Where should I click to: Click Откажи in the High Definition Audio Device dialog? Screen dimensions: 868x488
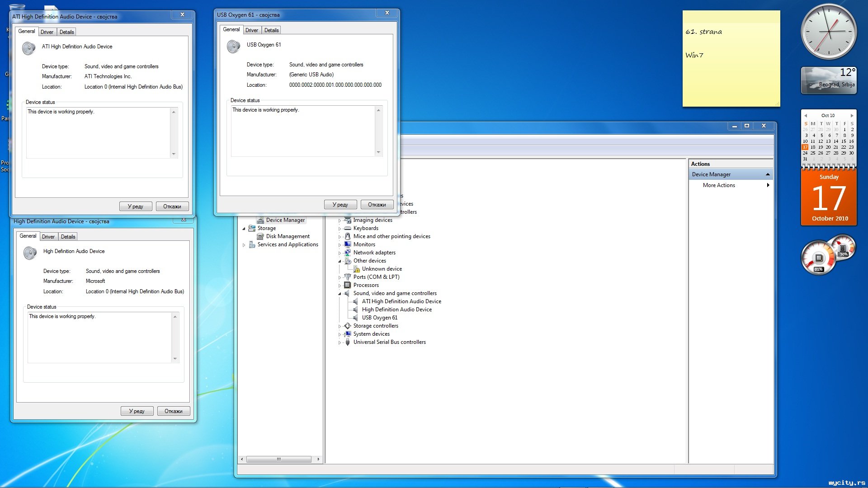[x=173, y=411]
